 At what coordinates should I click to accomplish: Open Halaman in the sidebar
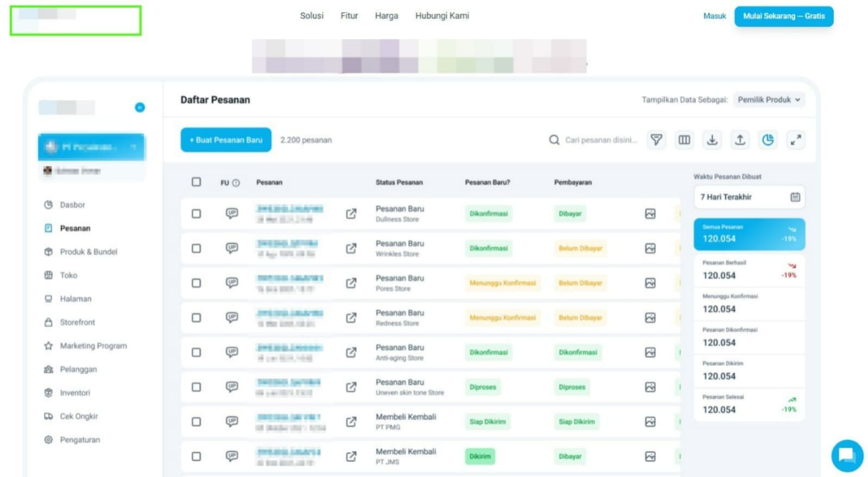[x=75, y=299]
